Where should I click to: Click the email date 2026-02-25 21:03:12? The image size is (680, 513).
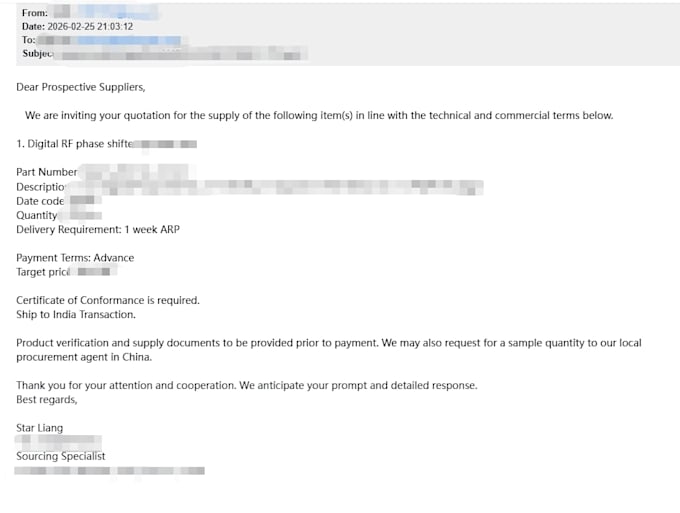(x=90, y=26)
